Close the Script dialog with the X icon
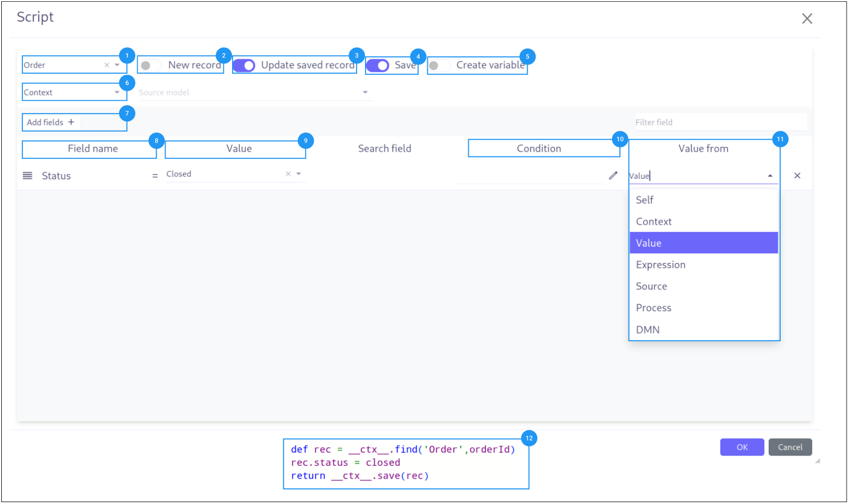 807,18
